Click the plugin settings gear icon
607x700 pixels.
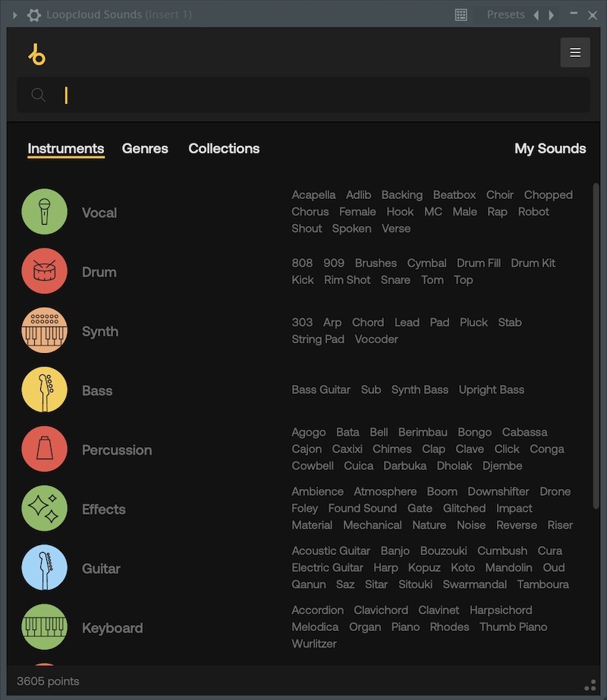[34, 14]
